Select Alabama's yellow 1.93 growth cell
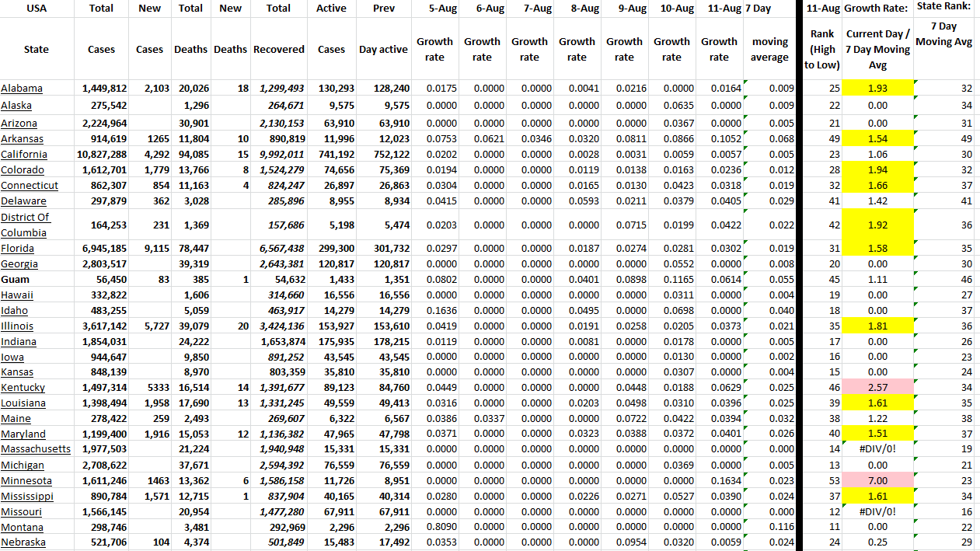This screenshot has height=551, width=980. [877, 89]
